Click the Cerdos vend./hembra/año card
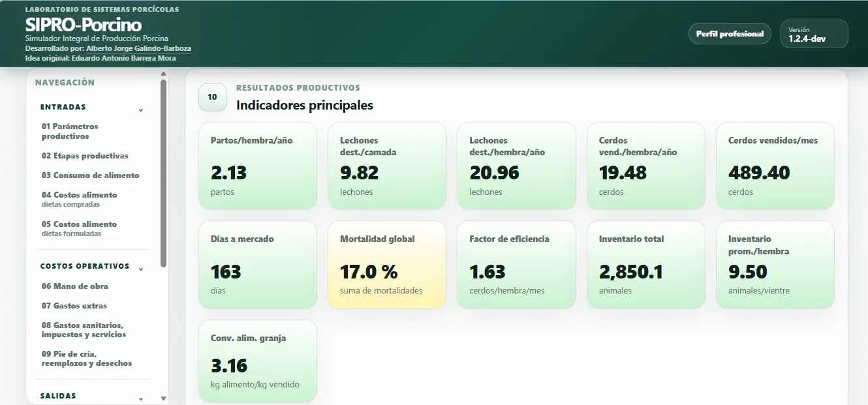The height and width of the screenshot is (405, 868). tap(646, 166)
